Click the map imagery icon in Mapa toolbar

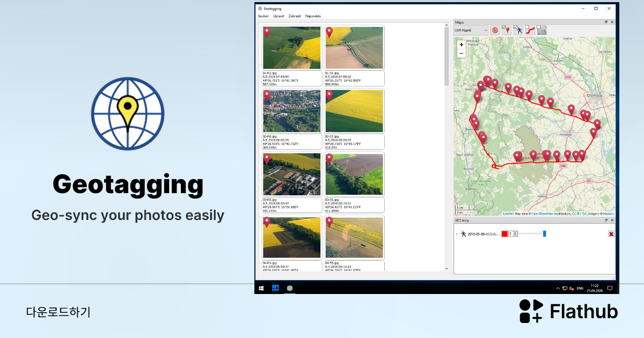[x=541, y=31]
